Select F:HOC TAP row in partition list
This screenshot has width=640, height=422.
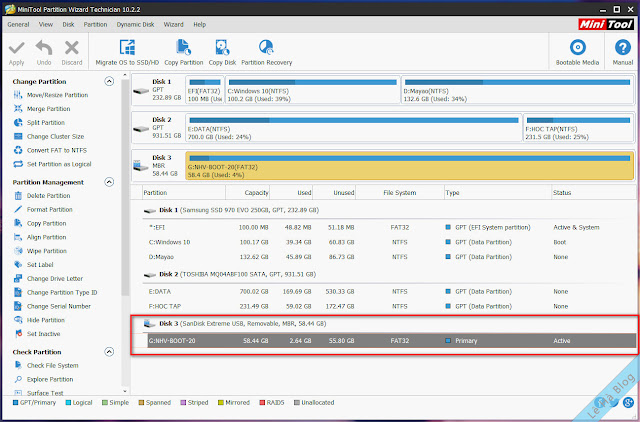[x=390, y=306]
